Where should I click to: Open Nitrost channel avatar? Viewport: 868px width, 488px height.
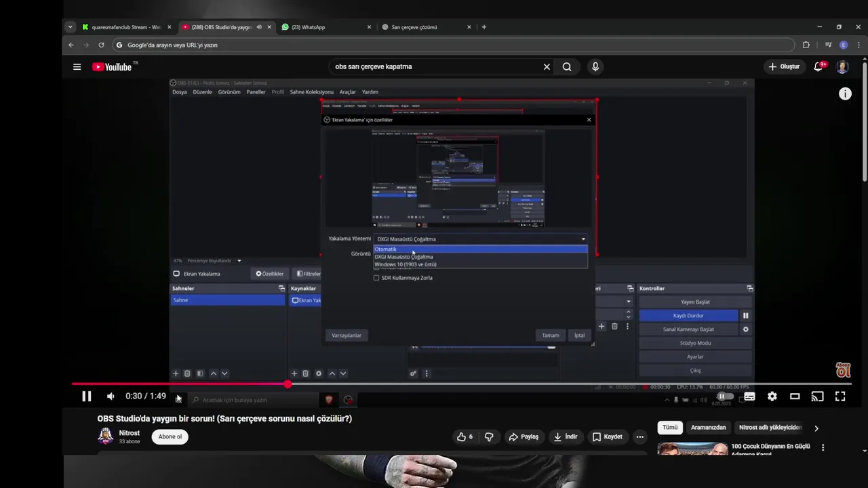point(106,436)
